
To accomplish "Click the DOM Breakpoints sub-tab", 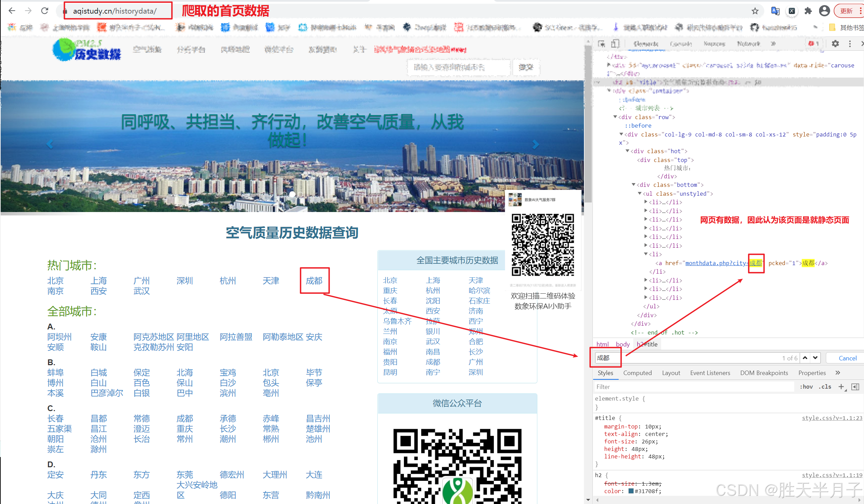I will click(763, 373).
